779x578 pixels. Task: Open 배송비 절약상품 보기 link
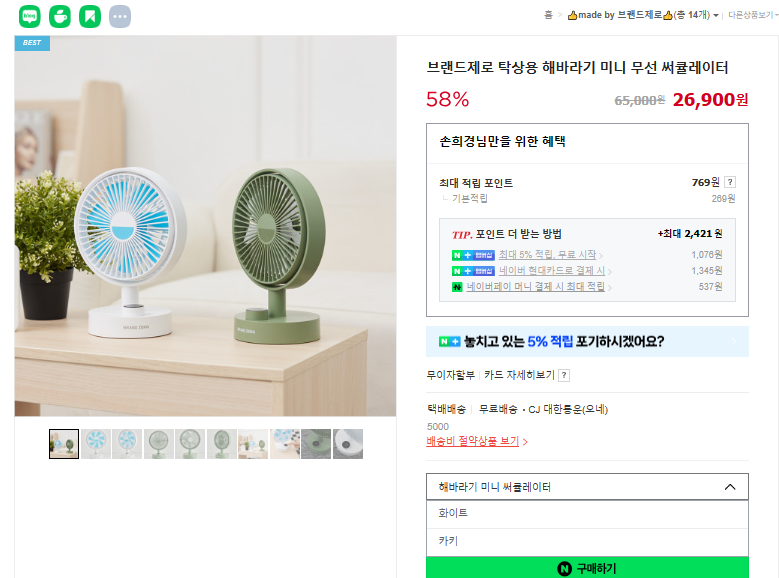[472, 441]
